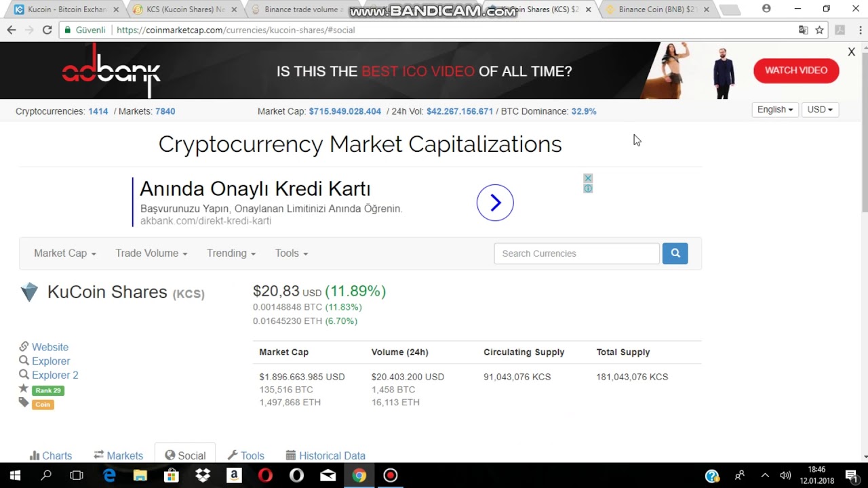Click the browser address bar URL

tap(236, 30)
